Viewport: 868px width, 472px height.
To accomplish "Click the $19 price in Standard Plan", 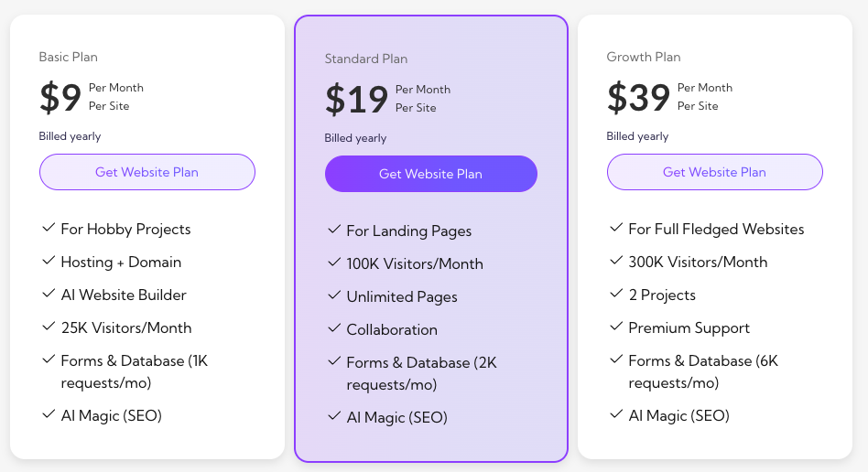I will tap(356, 99).
